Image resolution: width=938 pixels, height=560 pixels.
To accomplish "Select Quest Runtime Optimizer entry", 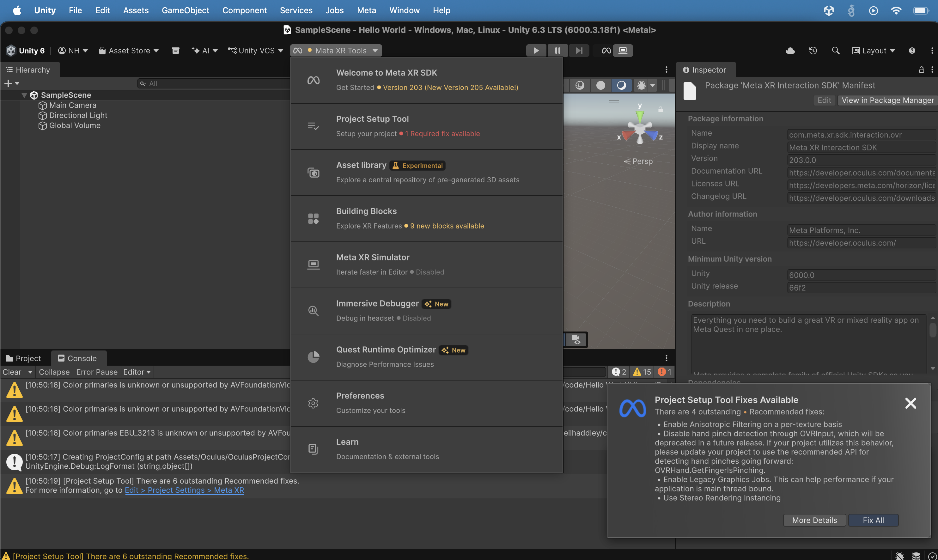I will 426,357.
